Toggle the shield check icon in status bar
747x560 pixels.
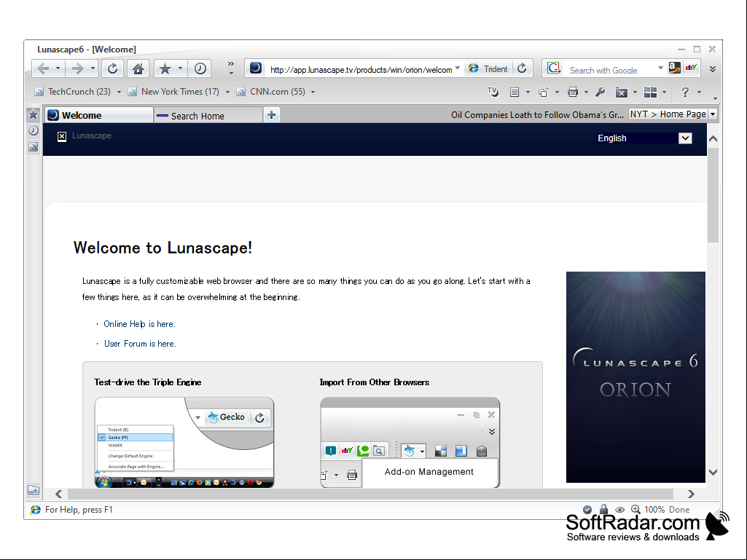coord(587,510)
